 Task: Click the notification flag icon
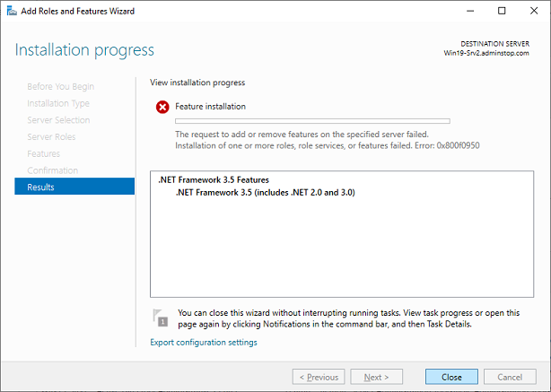(x=162, y=316)
